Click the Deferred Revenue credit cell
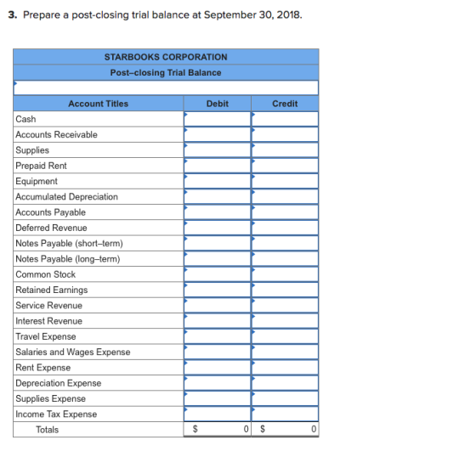 coord(285,228)
